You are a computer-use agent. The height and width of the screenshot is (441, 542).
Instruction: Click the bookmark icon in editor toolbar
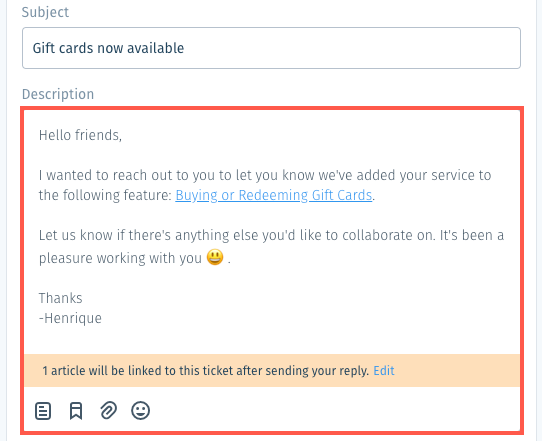click(x=76, y=411)
